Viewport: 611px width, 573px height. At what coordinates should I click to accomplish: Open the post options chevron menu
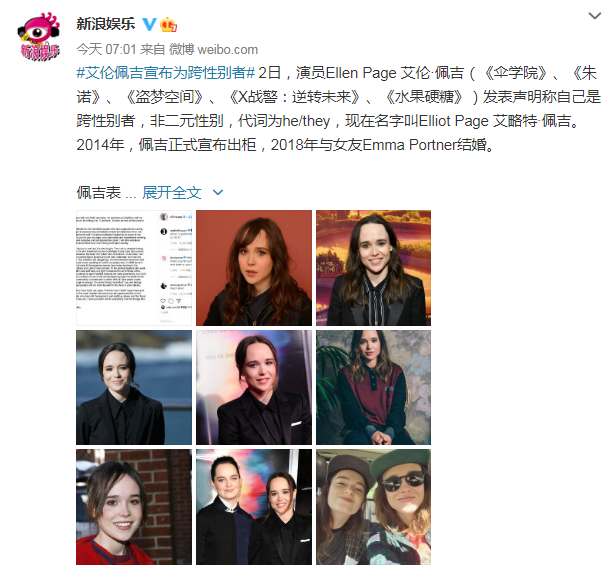(x=594, y=16)
